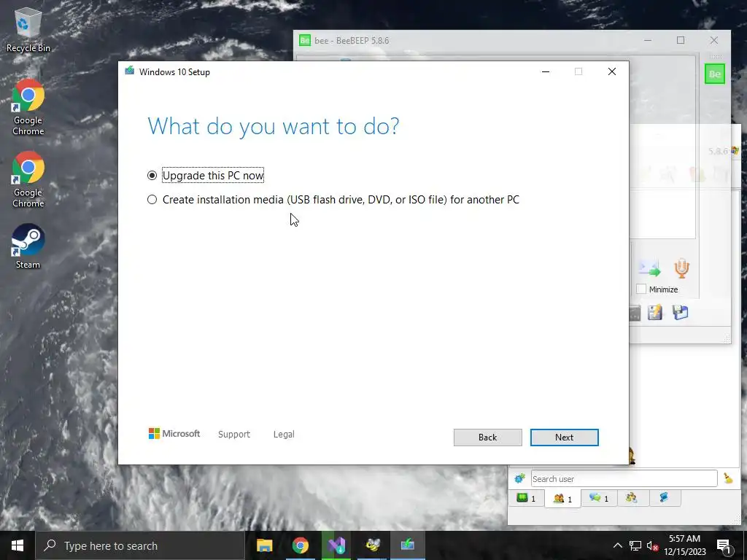Click the network status tray icon
This screenshot has height=560, width=747.
pos(635,545)
